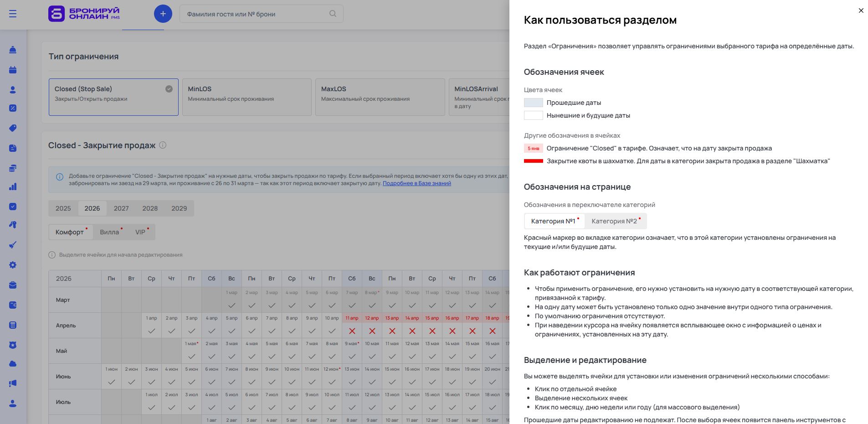Switch to the Вилла category tab
868x424 pixels.
point(109,232)
